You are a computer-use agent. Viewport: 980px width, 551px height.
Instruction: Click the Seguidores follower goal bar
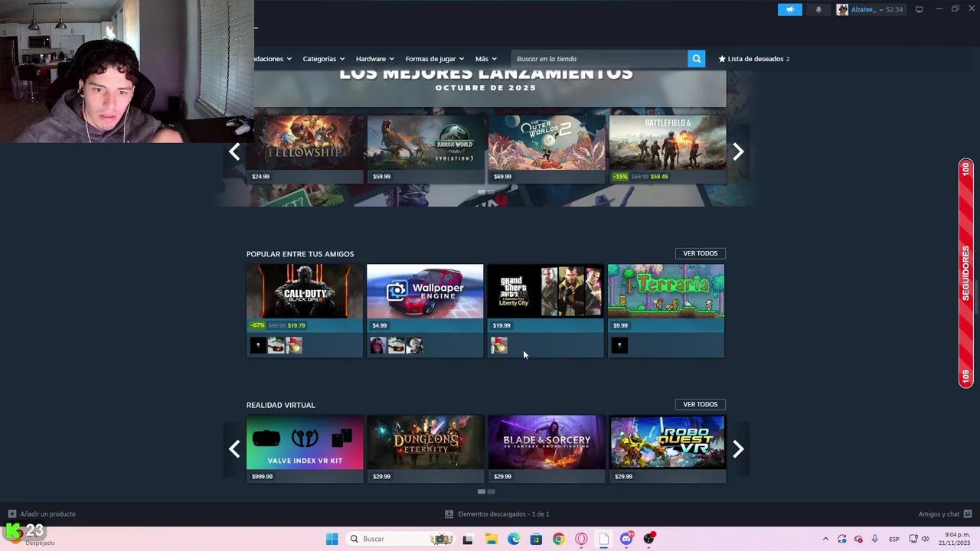click(x=965, y=273)
